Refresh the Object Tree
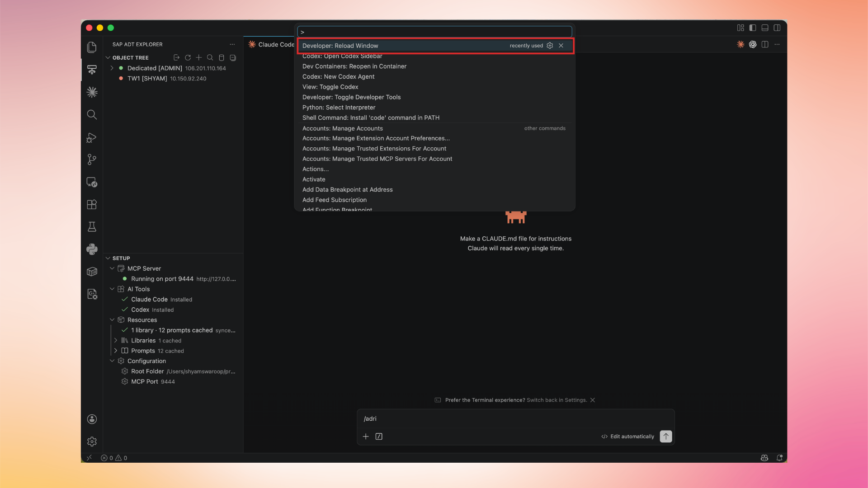Screen dimensions: 868x488 click(188, 57)
